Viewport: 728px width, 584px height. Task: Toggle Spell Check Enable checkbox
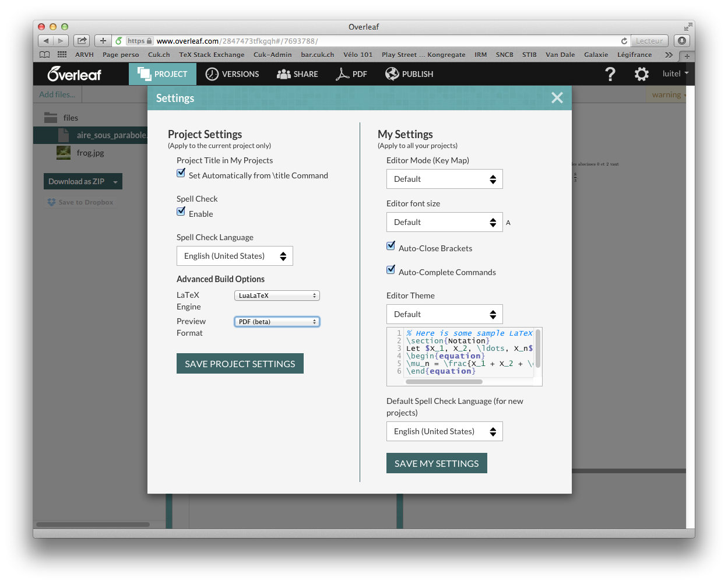pyautogui.click(x=181, y=212)
